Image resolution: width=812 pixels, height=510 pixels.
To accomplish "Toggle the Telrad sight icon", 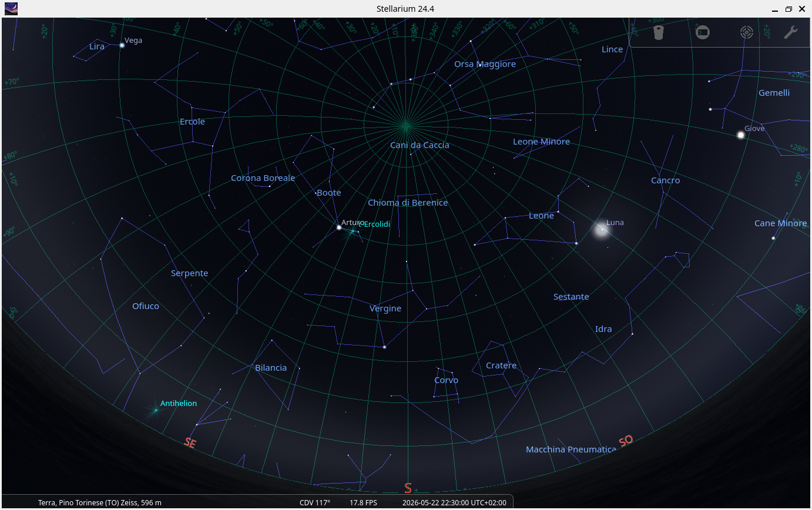I will [x=747, y=32].
